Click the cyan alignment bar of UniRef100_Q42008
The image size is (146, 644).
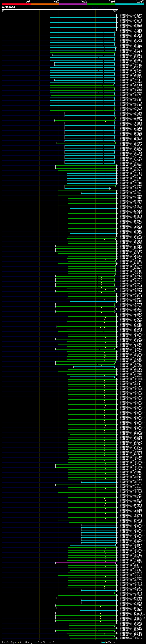tap(99, 193)
